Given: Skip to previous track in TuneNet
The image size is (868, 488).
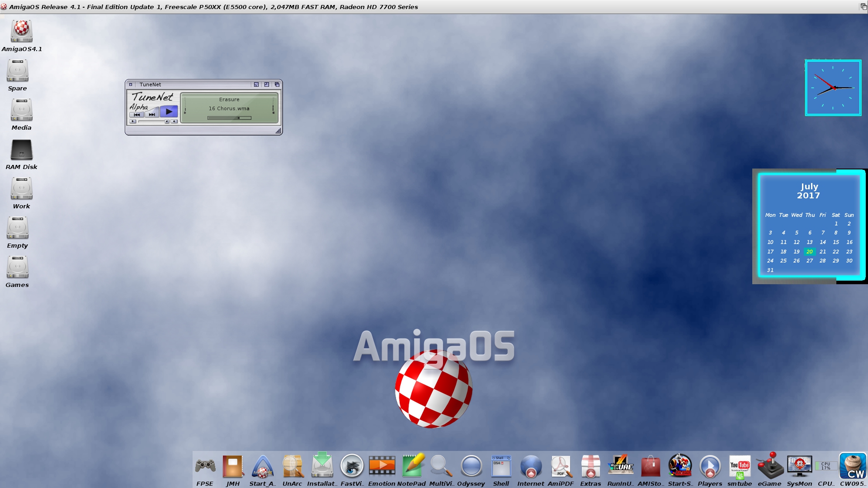Looking at the screenshot, I should pyautogui.click(x=137, y=115).
